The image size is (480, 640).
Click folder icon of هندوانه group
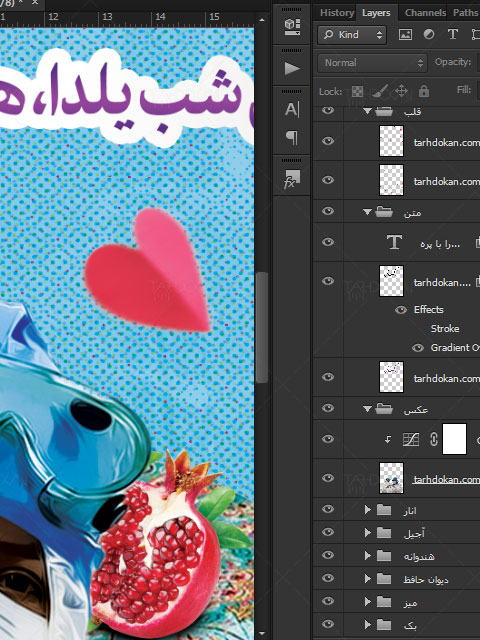click(384, 555)
